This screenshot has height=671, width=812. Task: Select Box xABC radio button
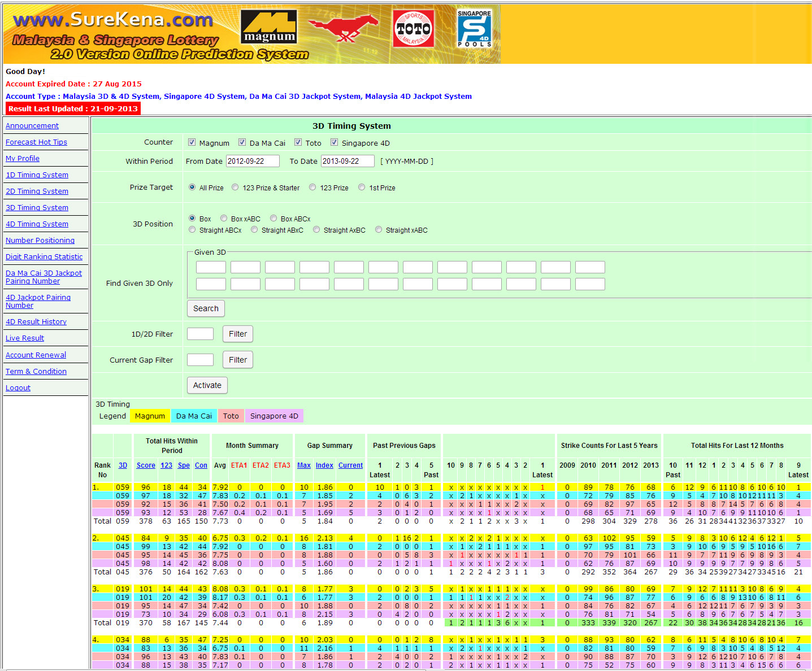224,219
